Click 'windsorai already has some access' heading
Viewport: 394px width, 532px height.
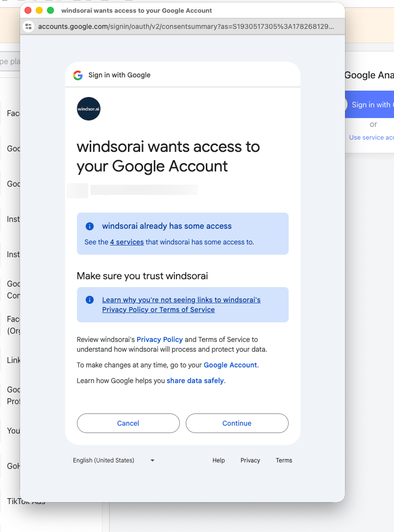pyautogui.click(x=167, y=226)
